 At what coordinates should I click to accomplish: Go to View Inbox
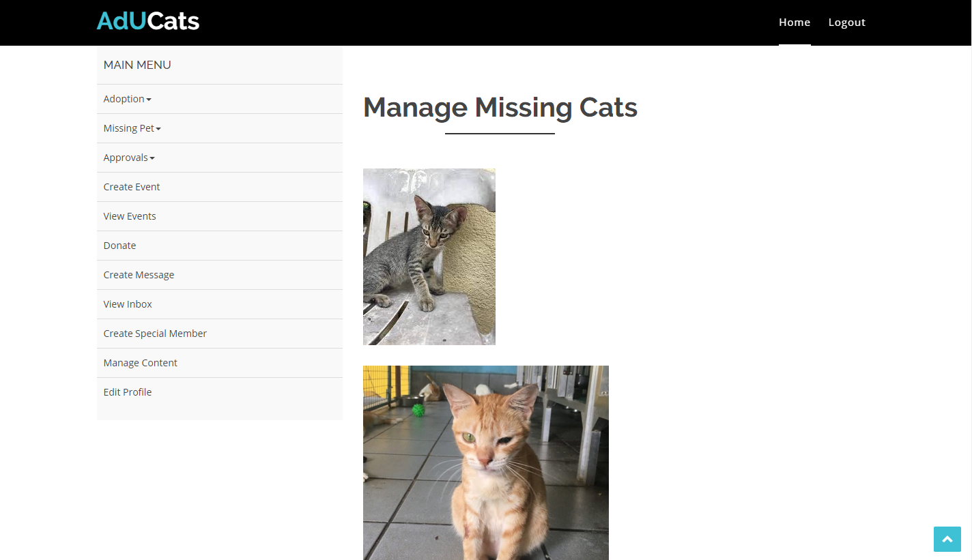coord(128,304)
